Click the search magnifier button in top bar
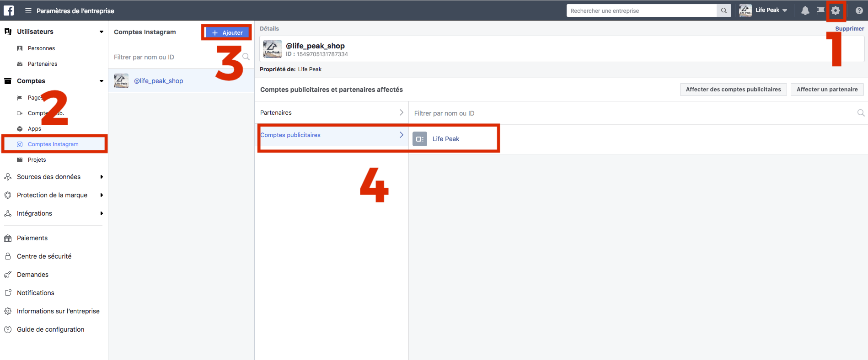The width and height of the screenshot is (868, 360). click(724, 11)
